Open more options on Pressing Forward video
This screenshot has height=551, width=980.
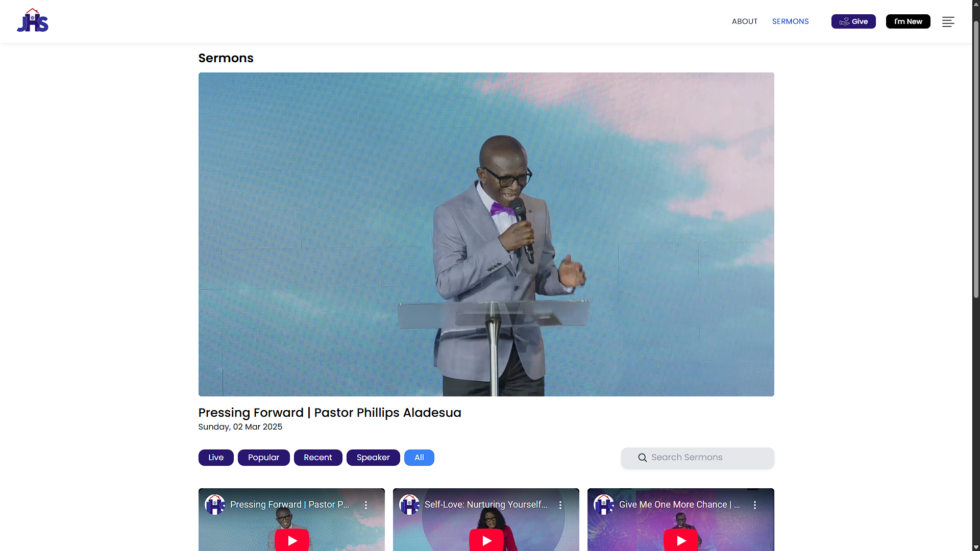coord(366,505)
